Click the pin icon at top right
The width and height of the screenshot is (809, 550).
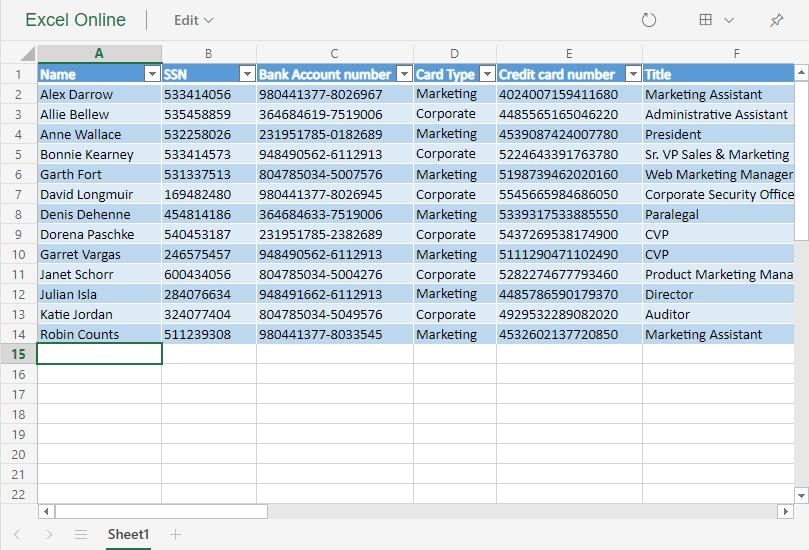click(x=776, y=20)
